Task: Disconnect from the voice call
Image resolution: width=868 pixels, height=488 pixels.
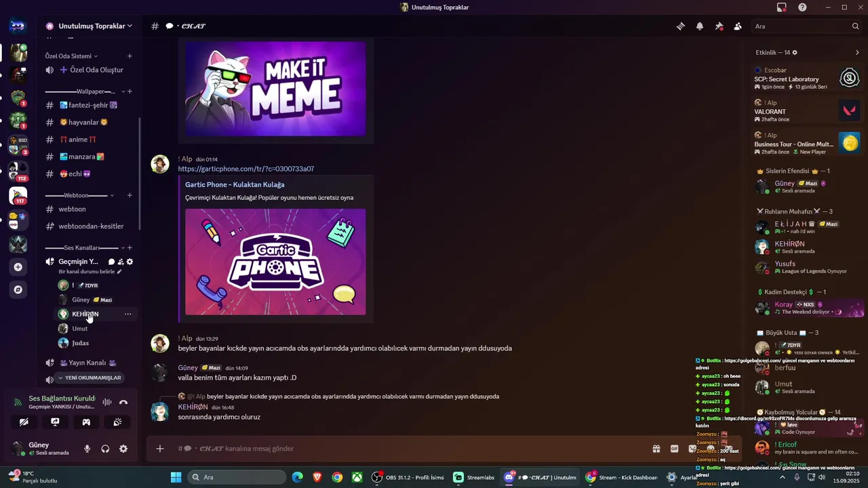Action: click(x=123, y=402)
